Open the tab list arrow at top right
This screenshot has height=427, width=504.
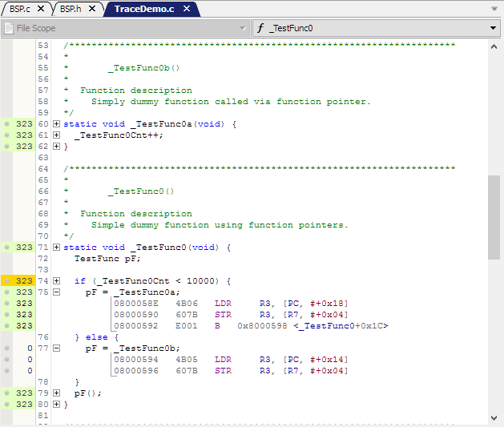coord(494,9)
